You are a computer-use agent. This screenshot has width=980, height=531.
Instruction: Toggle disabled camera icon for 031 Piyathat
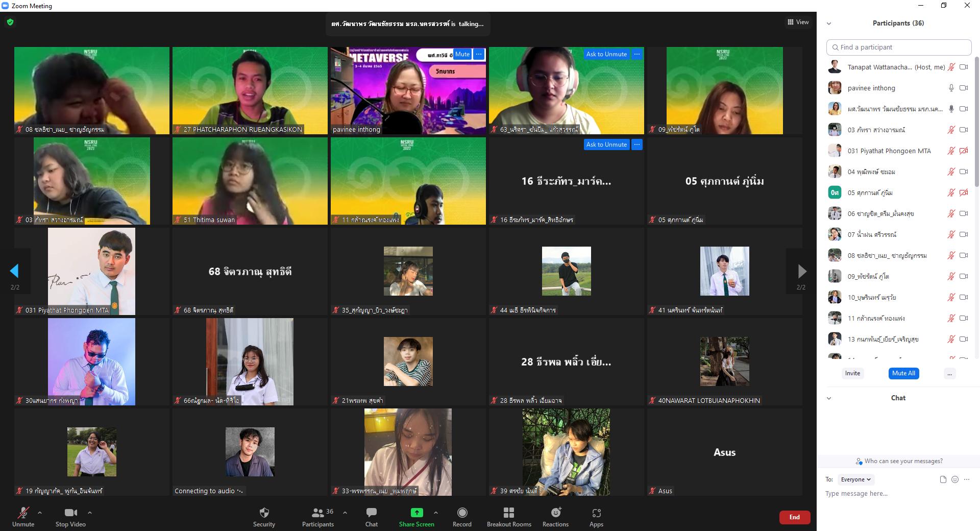(x=964, y=151)
